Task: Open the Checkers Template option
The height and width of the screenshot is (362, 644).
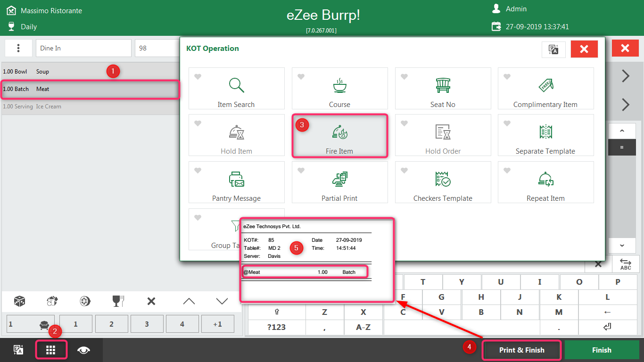Action: click(443, 182)
